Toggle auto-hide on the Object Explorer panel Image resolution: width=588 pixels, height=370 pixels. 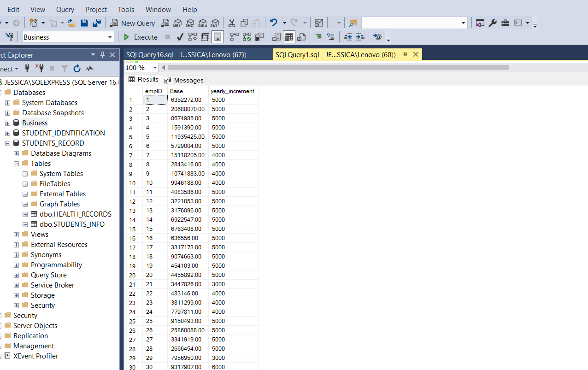click(x=101, y=54)
